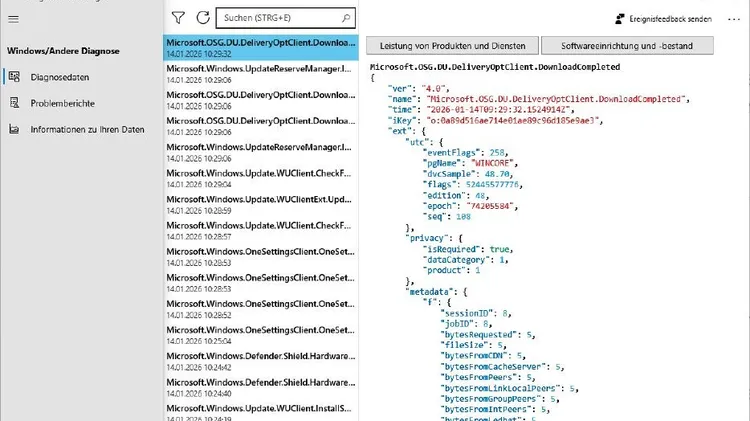Select Informationen zu Ihren Daten
Image resolution: width=750 pixels, height=421 pixels.
click(87, 129)
